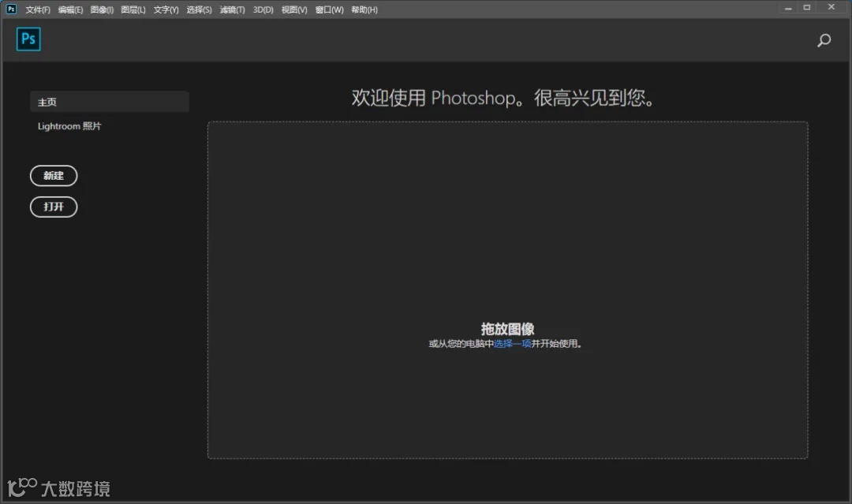Open the 选择(S) menu

point(199,9)
